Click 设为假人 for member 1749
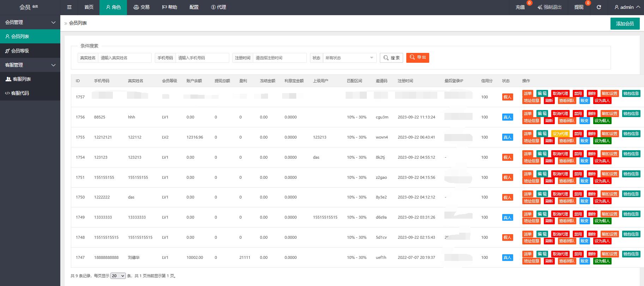This screenshot has height=286, width=644. 602,221
